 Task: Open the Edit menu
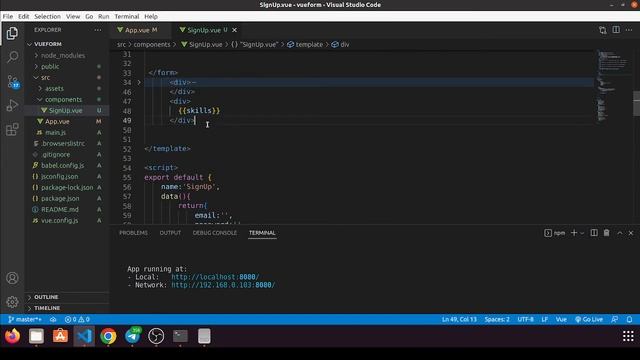[23, 16]
